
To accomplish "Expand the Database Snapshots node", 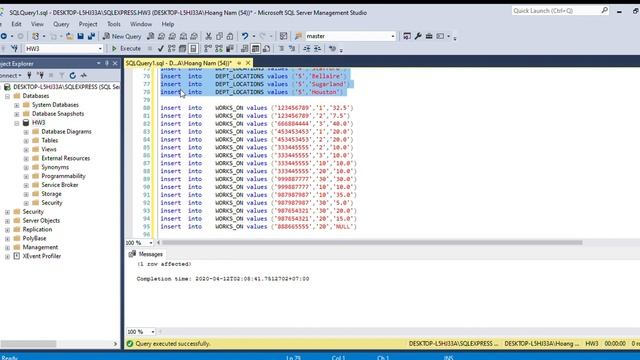I will pyautogui.click(x=17, y=114).
